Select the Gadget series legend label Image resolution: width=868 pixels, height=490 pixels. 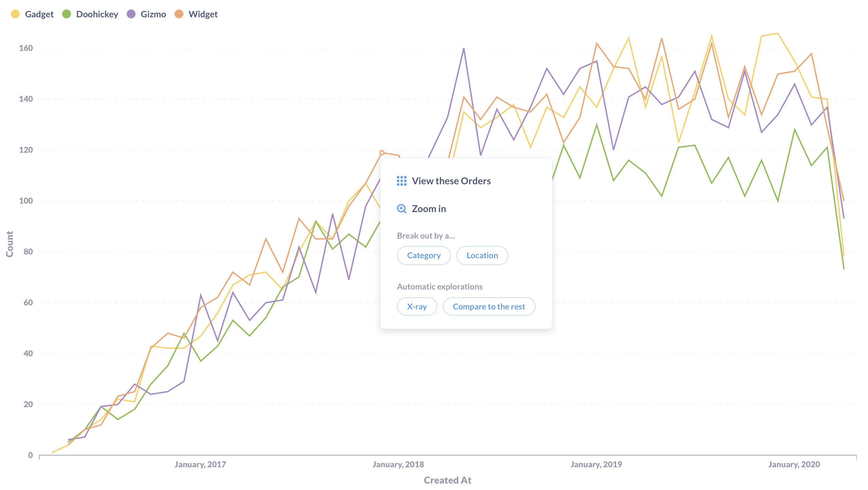point(39,14)
